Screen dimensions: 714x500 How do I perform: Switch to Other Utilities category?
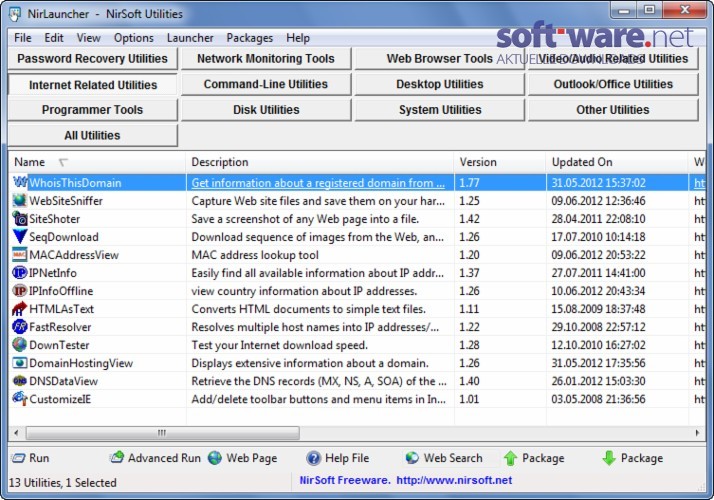(613, 110)
